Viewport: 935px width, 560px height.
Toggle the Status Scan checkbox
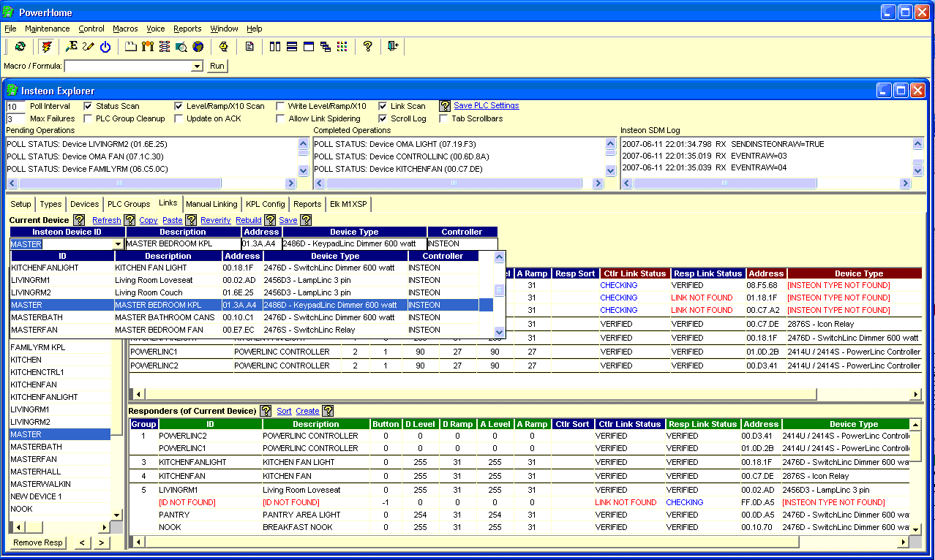tap(89, 106)
